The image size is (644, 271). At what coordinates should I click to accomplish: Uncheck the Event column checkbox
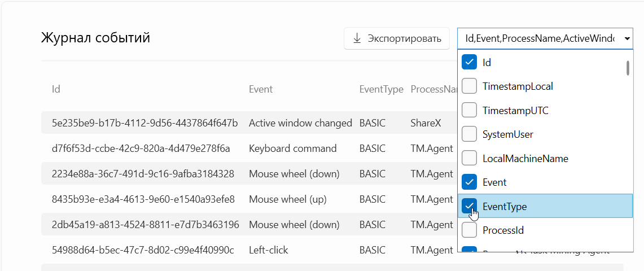pos(470,182)
